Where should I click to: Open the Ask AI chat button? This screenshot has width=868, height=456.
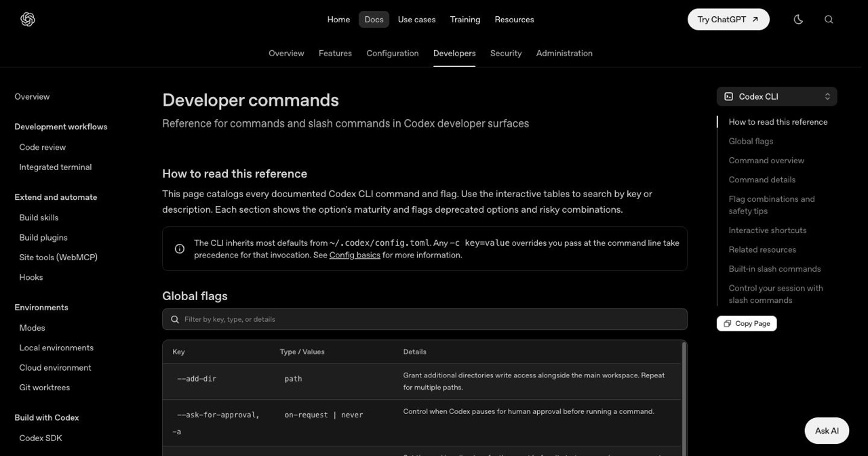tap(827, 431)
